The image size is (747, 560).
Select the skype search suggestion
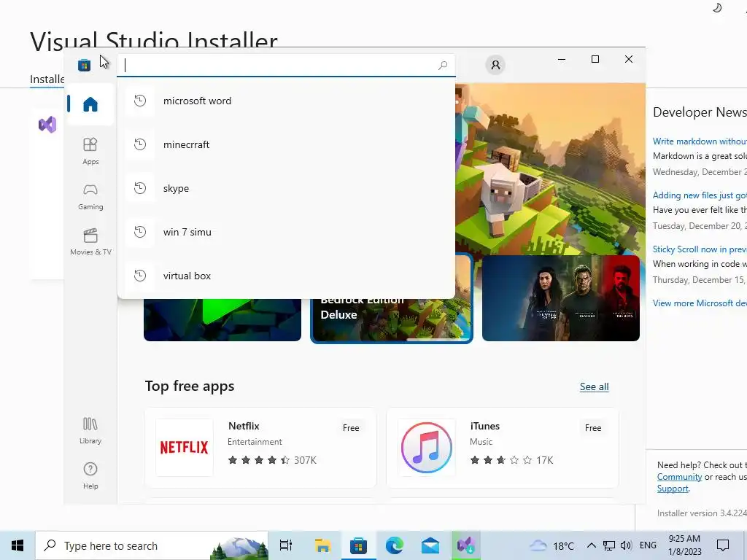(x=286, y=189)
